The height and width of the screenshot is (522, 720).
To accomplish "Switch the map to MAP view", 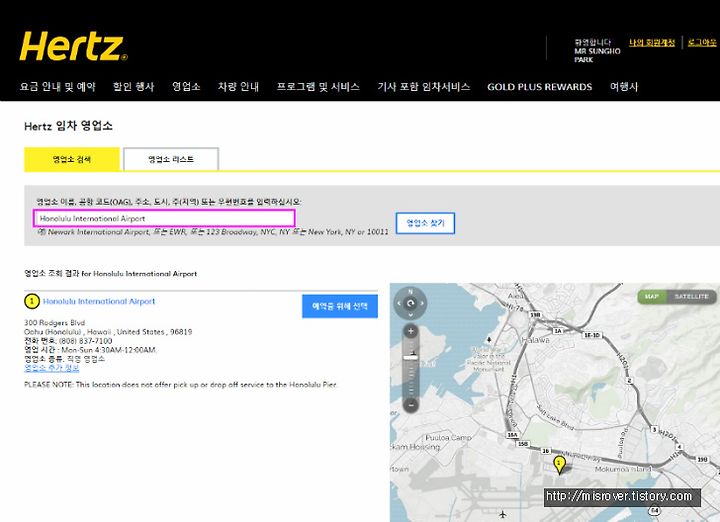I will click(652, 297).
